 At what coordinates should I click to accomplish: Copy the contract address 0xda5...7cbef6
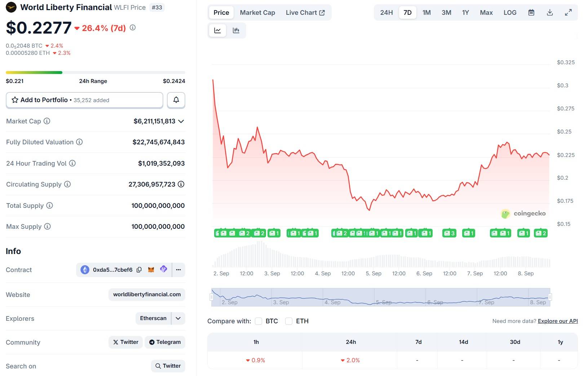pyautogui.click(x=139, y=270)
